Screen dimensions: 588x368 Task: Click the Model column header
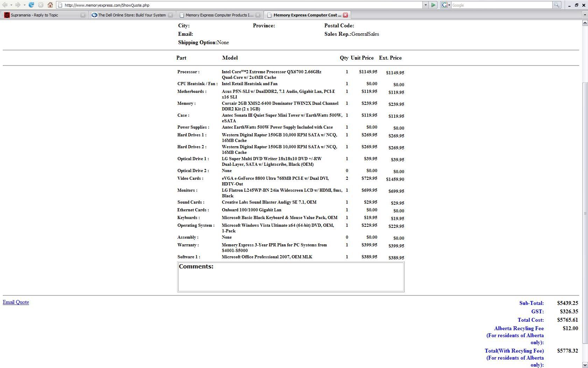point(230,58)
